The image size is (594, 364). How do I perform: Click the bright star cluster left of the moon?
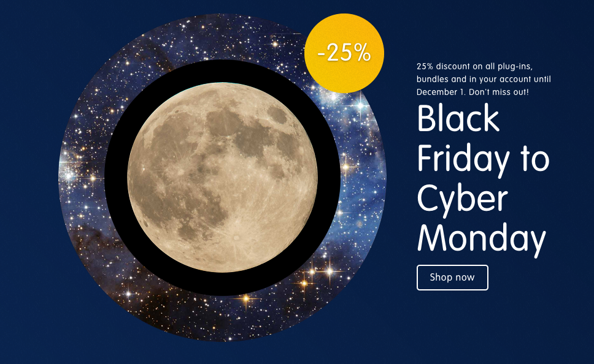pyautogui.click(x=69, y=175)
